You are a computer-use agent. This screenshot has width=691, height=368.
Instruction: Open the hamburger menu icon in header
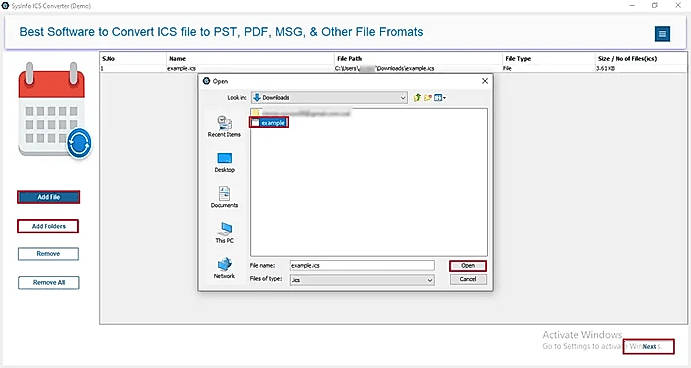[x=662, y=33]
